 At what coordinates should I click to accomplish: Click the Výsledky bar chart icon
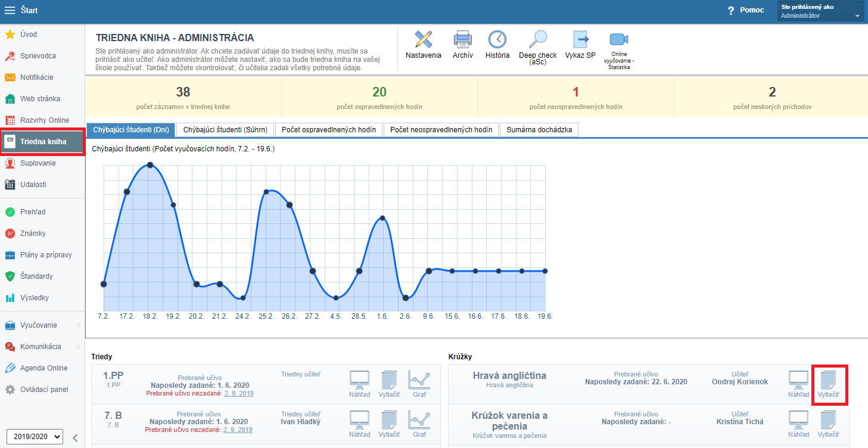click(10, 298)
